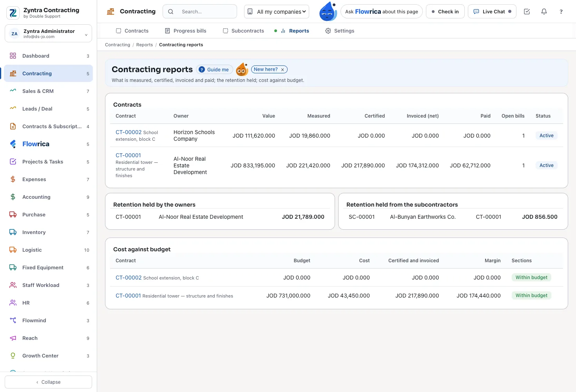
Task: Select the Contracting sidebar icon
Action: (13, 73)
